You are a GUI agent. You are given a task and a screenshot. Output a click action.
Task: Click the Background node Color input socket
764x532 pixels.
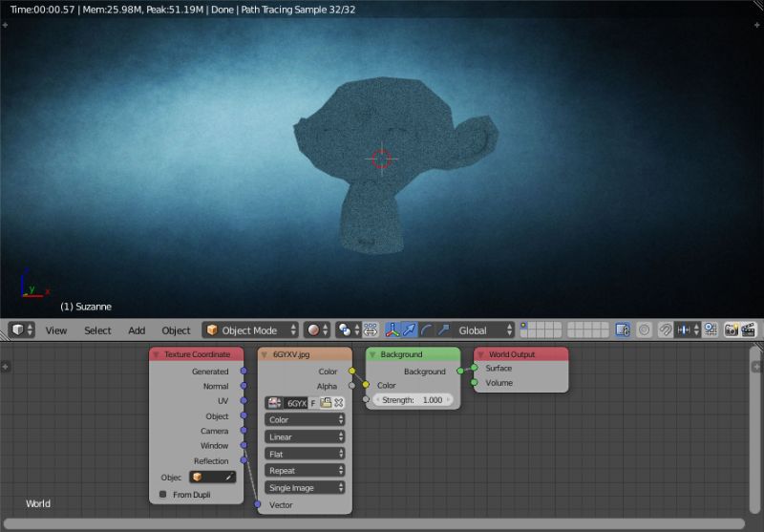[x=366, y=385]
